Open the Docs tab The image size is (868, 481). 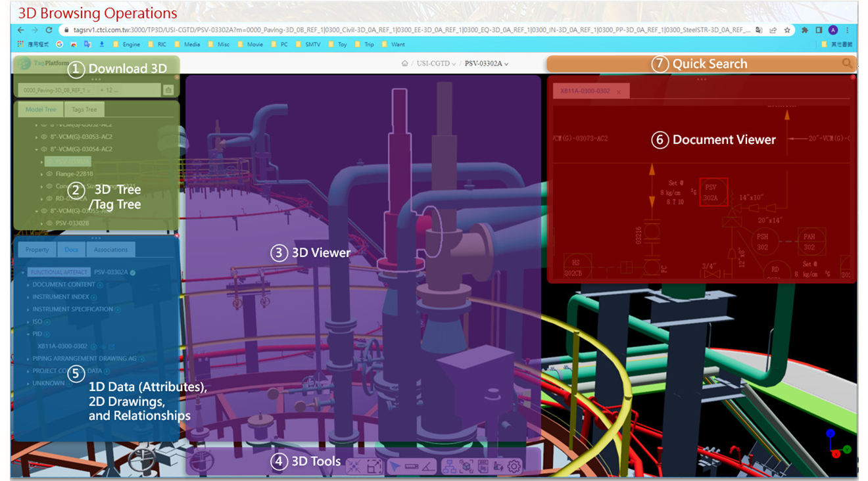pyautogui.click(x=71, y=250)
